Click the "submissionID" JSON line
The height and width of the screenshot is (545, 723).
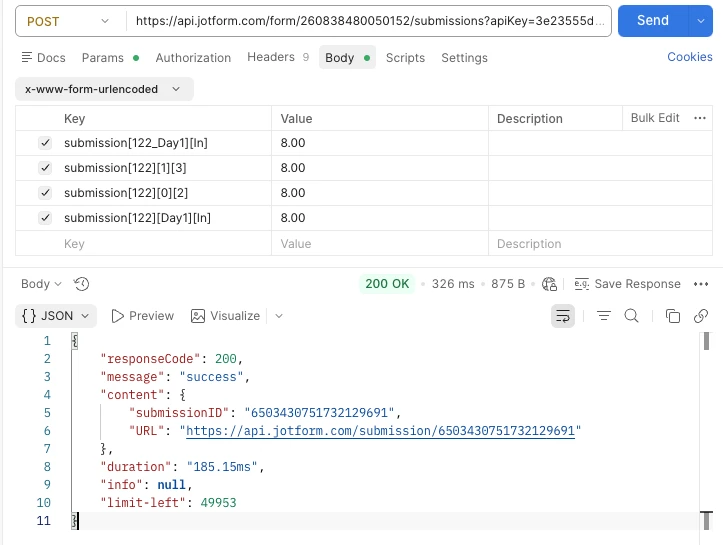[x=265, y=413]
